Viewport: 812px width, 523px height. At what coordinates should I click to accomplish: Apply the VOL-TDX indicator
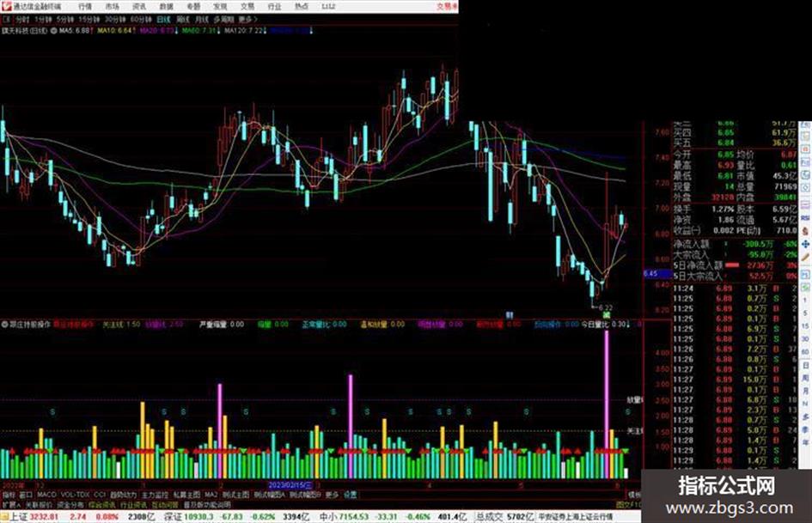pyautogui.click(x=75, y=495)
